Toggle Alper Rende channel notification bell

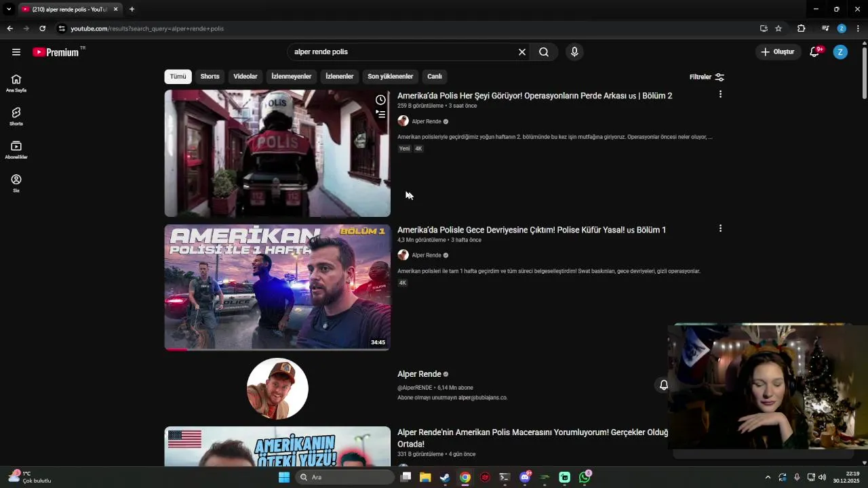tap(664, 385)
